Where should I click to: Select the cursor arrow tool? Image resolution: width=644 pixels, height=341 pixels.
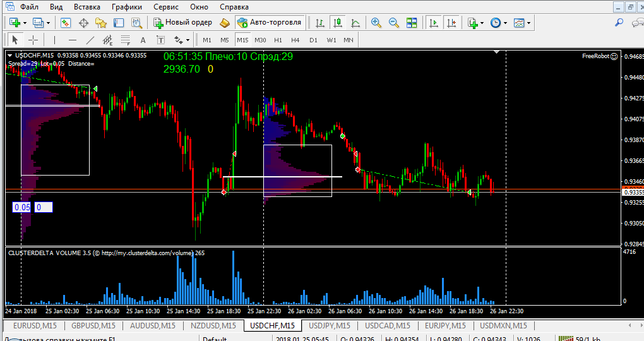[15, 40]
